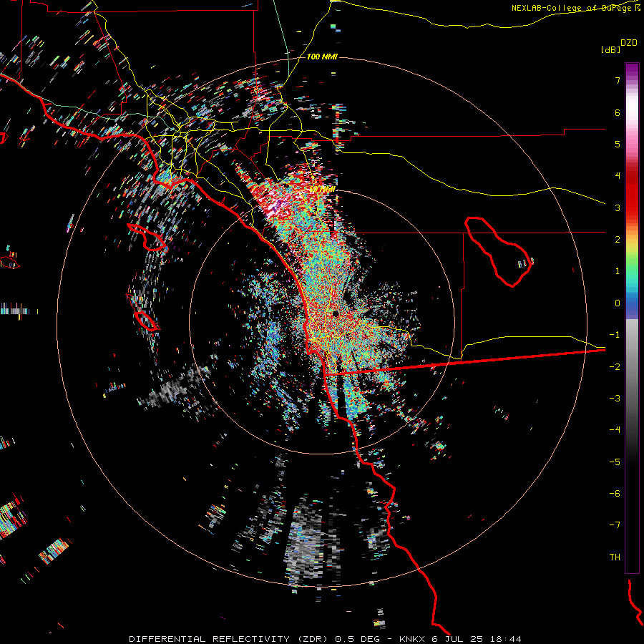Click the scale value -7 label
Image resolution: width=644 pixels, height=644 pixels.
[615, 525]
